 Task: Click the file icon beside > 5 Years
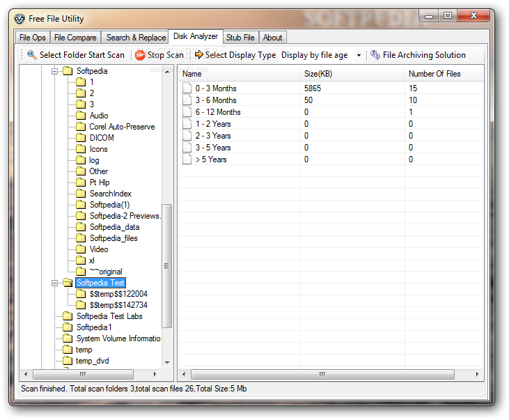click(187, 160)
